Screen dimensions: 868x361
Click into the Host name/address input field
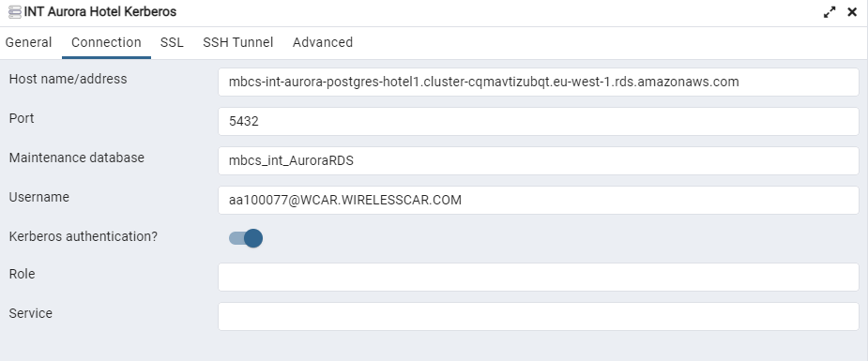point(538,82)
